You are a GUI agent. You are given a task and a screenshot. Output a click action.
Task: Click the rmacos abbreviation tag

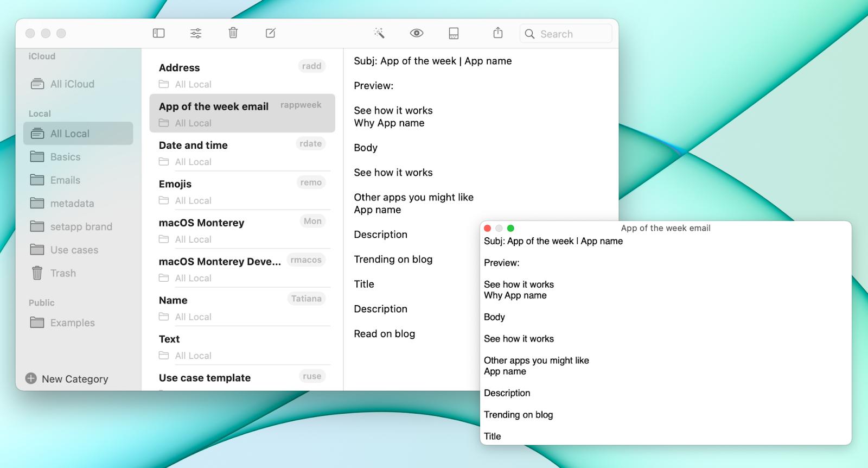(306, 260)
